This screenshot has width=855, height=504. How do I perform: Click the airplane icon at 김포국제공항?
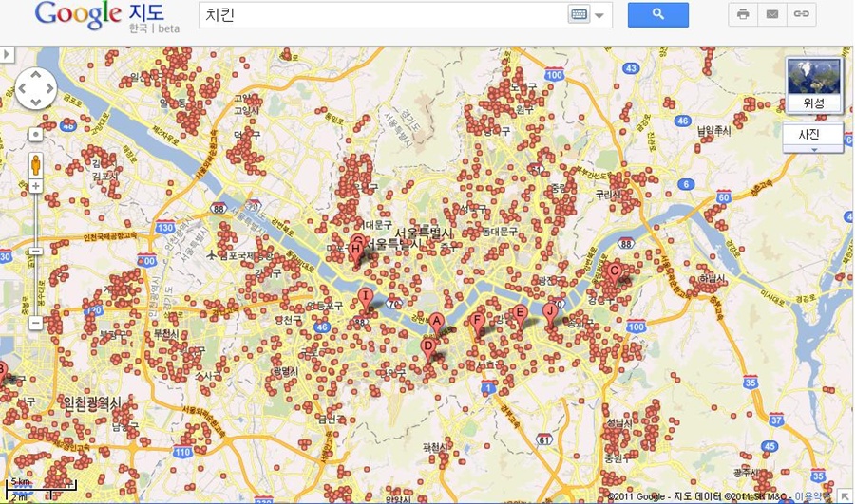coord(212,255)
